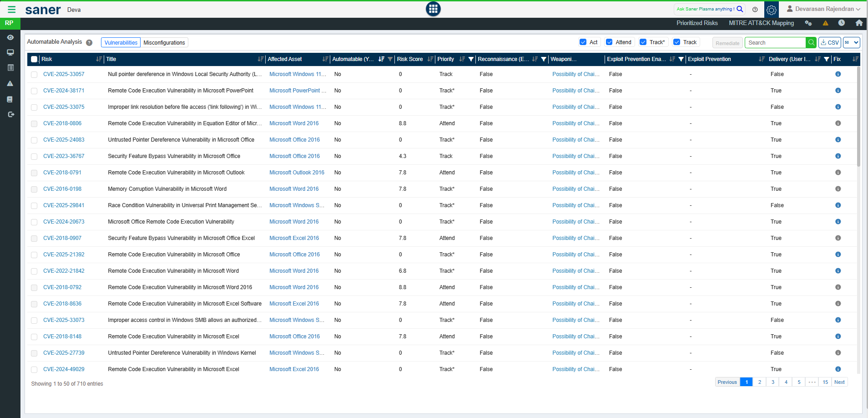Open the Prioritized Risks menu

tap(697, 23)
